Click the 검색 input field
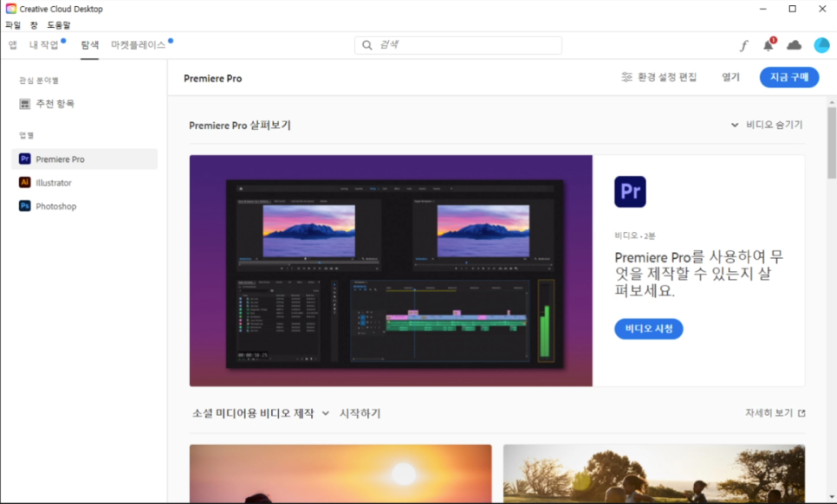The height and width of the screenshot is (504, 837). tap(458, 45)
